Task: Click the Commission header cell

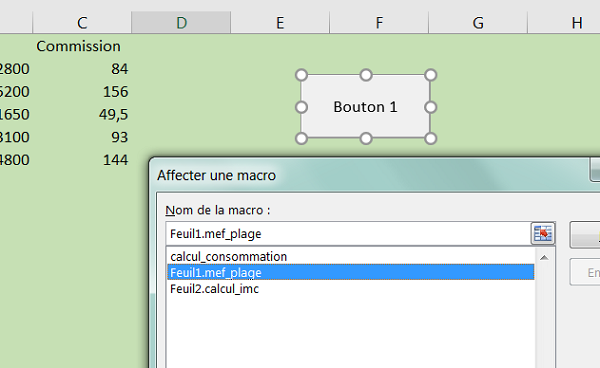Action: 82,46
